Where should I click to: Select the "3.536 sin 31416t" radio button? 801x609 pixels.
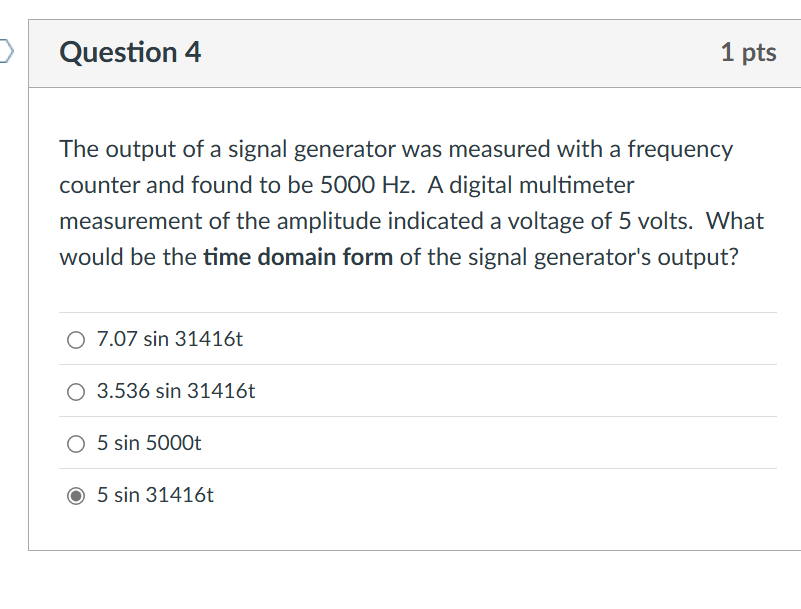coord(76,391)
